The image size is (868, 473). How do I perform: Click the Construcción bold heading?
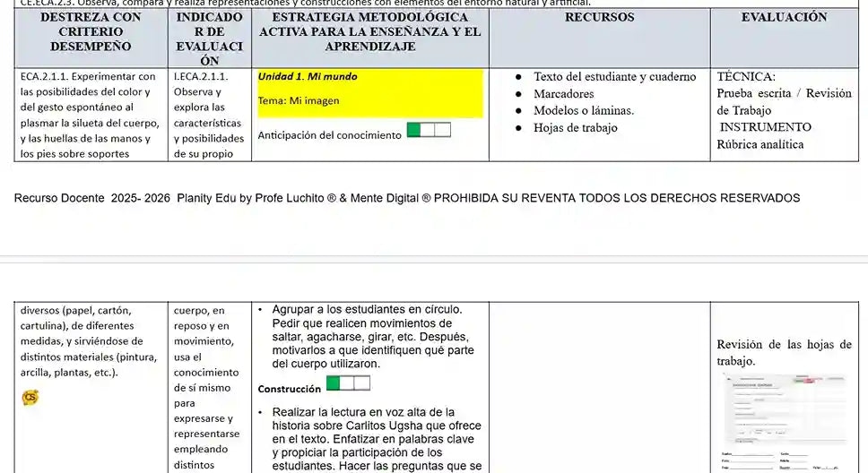click(x=289, y=390)
